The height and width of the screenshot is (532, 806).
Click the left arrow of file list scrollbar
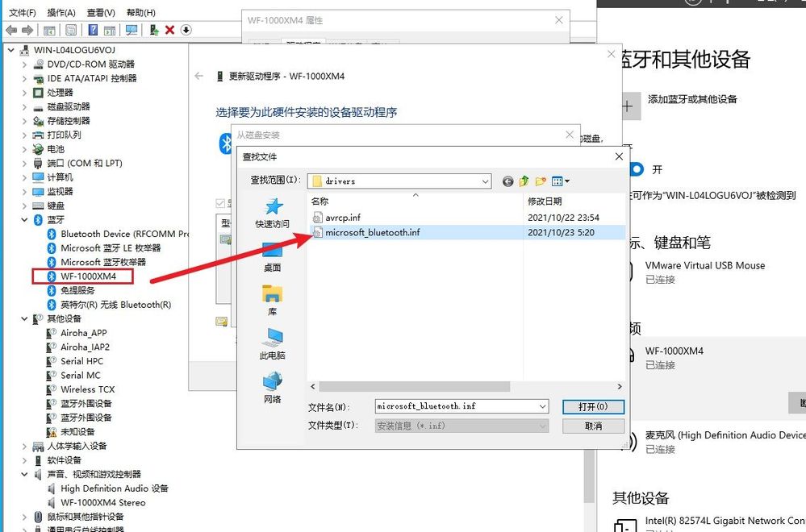point(313,386)
